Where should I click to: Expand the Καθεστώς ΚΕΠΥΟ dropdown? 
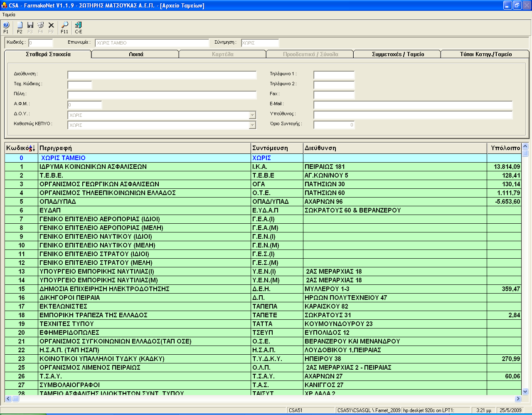[x=252, y=125]
